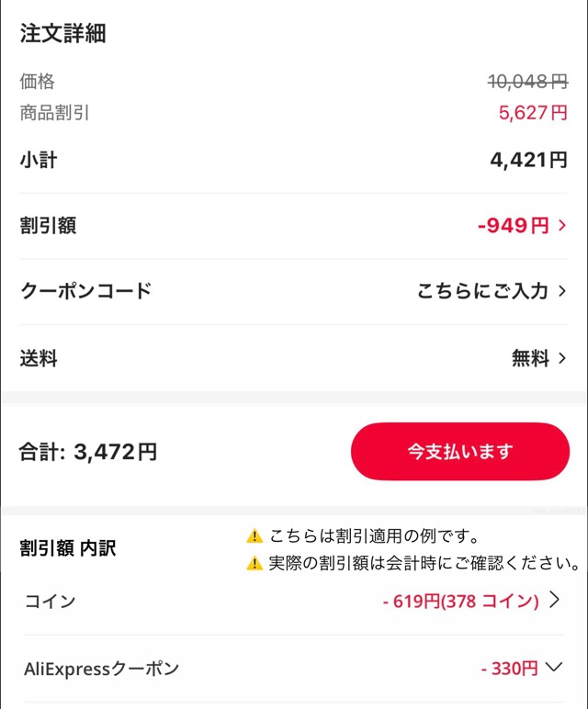Open the 送料 shipping row label
This screenshot has width=588, height=709.
[x=39, y=358]
